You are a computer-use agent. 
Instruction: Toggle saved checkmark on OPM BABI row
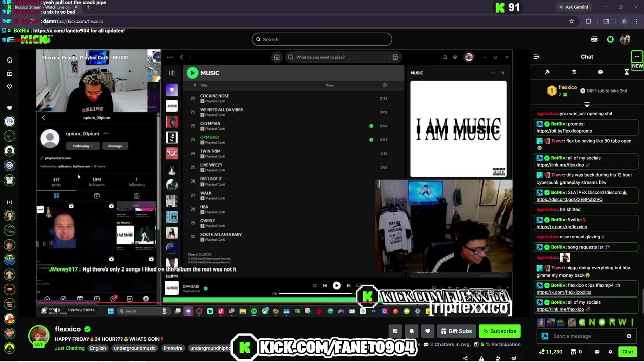[371, 140]
